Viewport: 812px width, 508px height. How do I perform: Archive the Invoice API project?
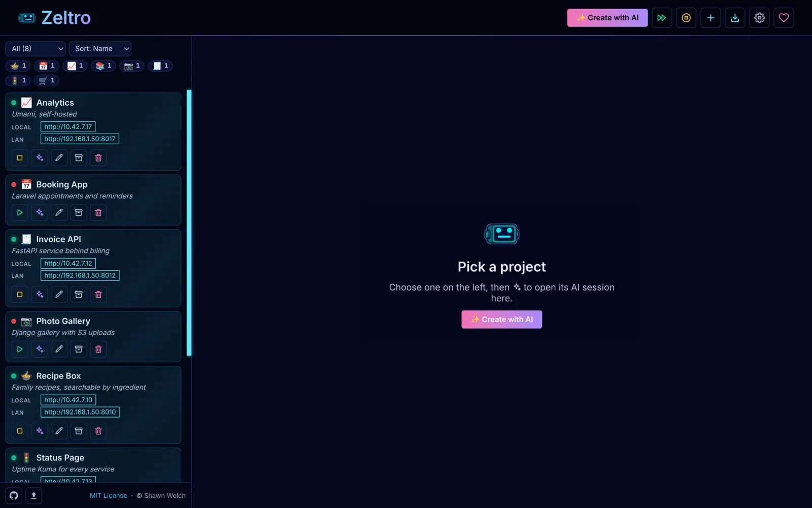click(x=79, y=295)
